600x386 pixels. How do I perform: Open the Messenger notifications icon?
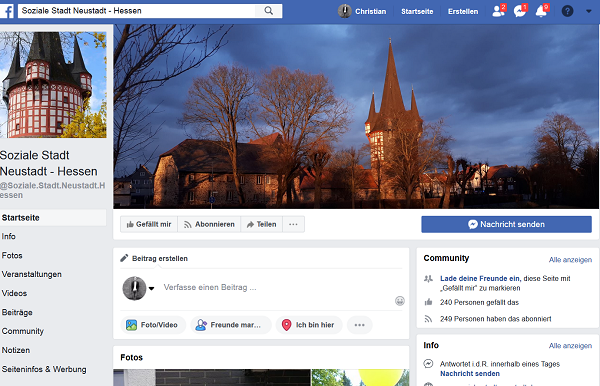point(520,11)
